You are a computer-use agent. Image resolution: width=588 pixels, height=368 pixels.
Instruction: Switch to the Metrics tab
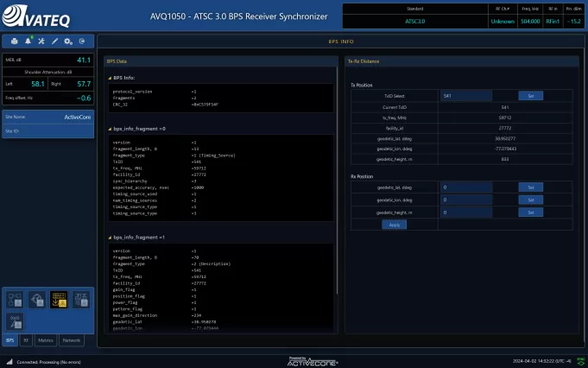point(46,340)
